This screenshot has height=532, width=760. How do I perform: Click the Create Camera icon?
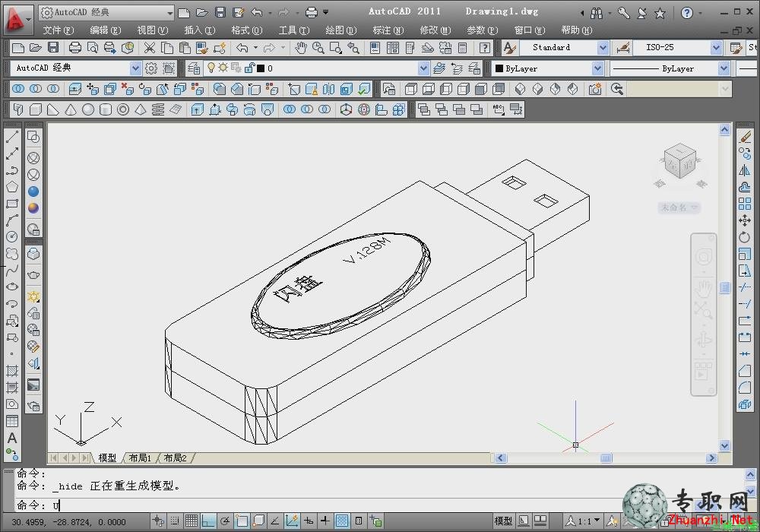click(x=595, y=89)
